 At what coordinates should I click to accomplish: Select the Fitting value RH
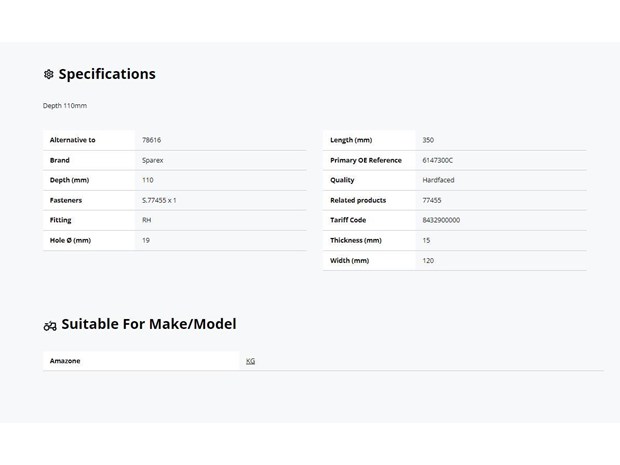pos(146,220)
